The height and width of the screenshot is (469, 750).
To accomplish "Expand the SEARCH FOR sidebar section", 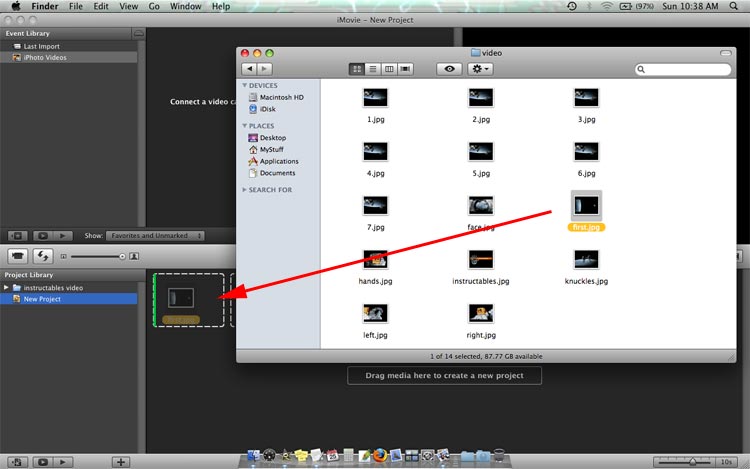I will click(245, 190).
